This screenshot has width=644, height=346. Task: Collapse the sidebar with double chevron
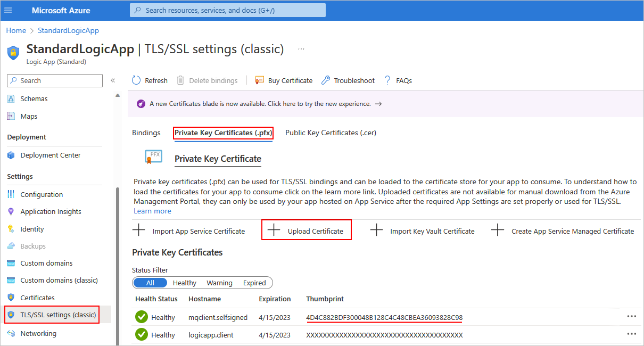(113, 80)
